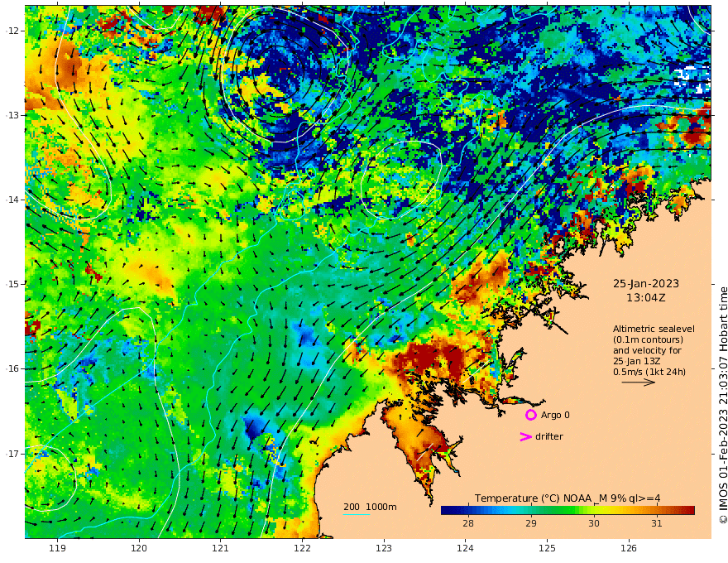Image resolution: width=728 pixels, height=563 pixels.
Task: Click the IMOS copyright timestamp text
Action: 723,405
